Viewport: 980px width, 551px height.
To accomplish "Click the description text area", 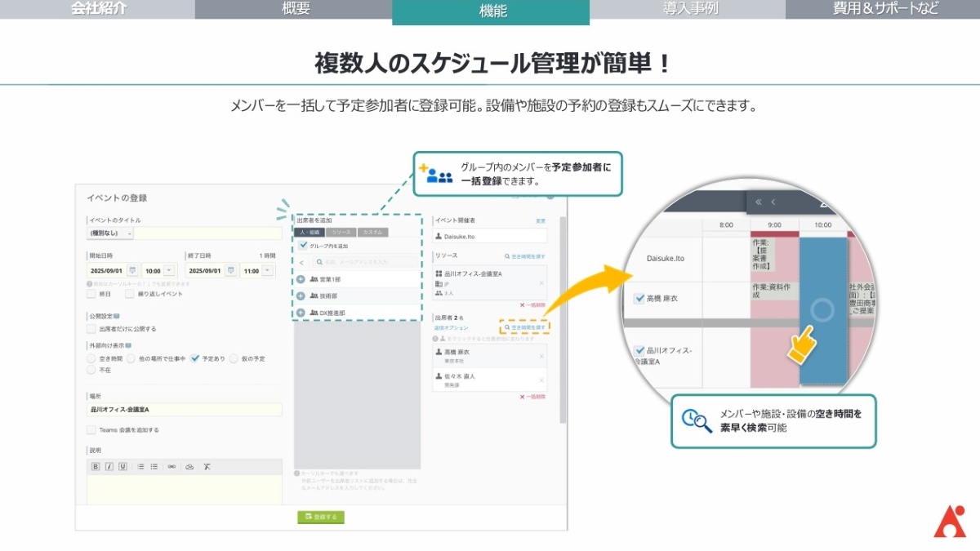I will (x=185, y=490).
